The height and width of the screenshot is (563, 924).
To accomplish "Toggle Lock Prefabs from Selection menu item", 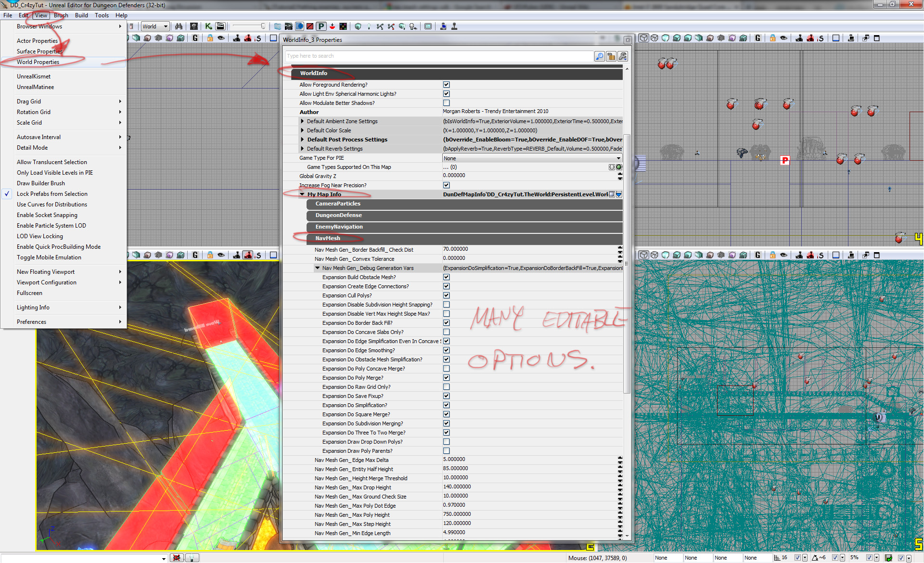I will pos(64,194).
